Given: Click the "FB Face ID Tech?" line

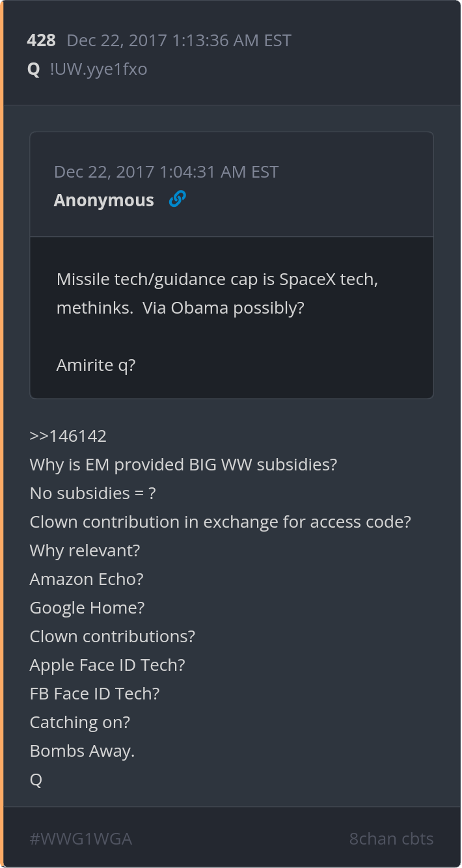Looking at the screenshot, I should [94, 694].
